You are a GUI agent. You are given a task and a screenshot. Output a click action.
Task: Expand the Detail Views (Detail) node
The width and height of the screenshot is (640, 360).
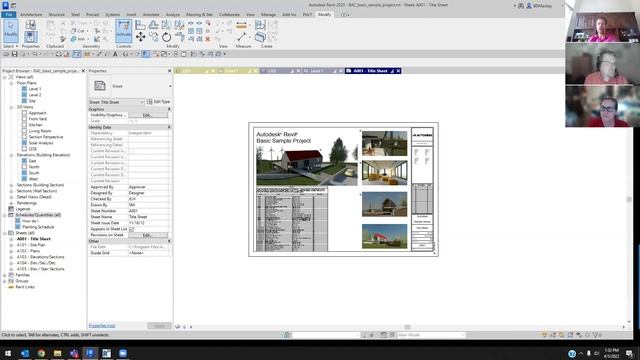11,197
